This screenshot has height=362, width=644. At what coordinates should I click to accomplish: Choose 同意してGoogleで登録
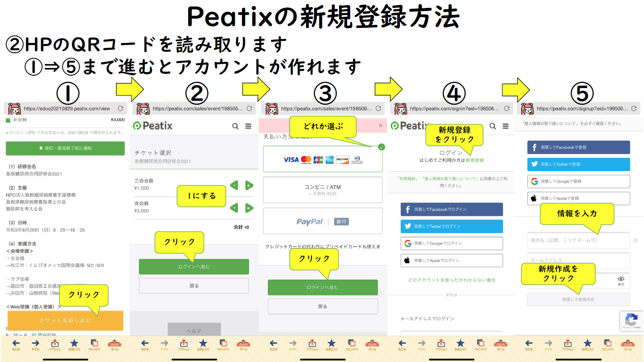pos(578,181)
